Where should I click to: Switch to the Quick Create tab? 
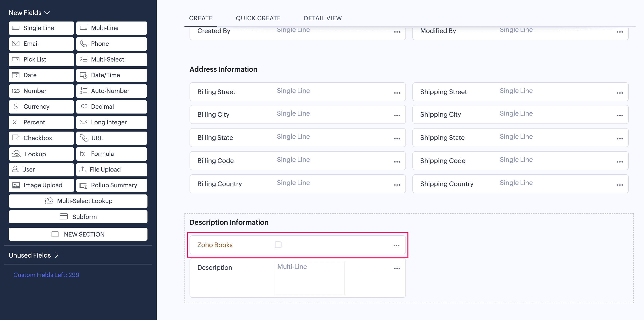258,18
